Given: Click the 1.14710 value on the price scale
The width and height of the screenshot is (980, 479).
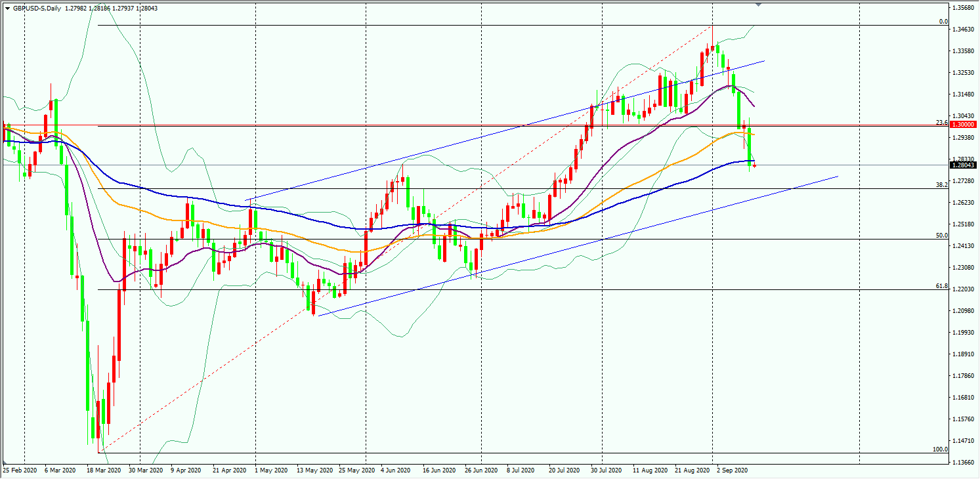Looking at the screenshot, I should point(962,441).
